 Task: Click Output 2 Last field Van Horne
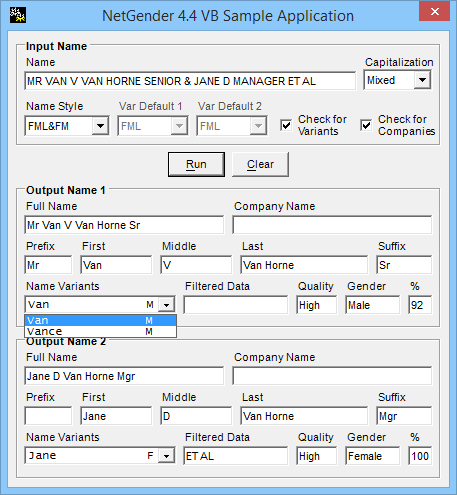coord(304,416)
